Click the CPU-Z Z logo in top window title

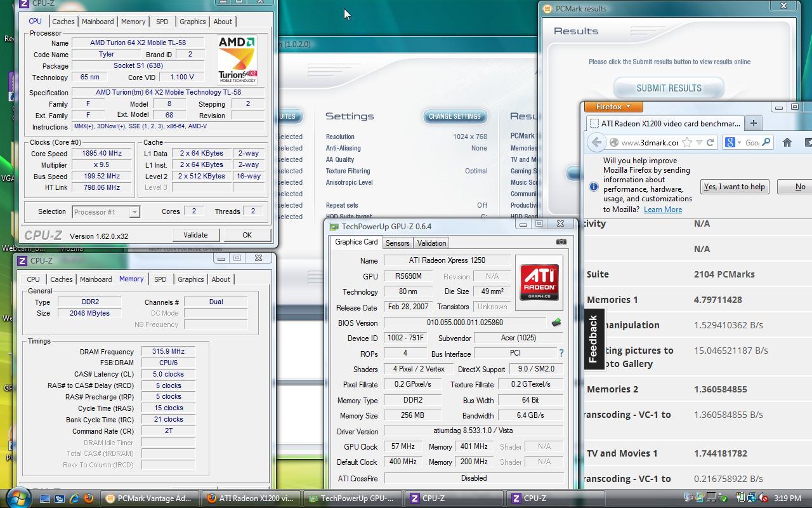pos(24,3)
